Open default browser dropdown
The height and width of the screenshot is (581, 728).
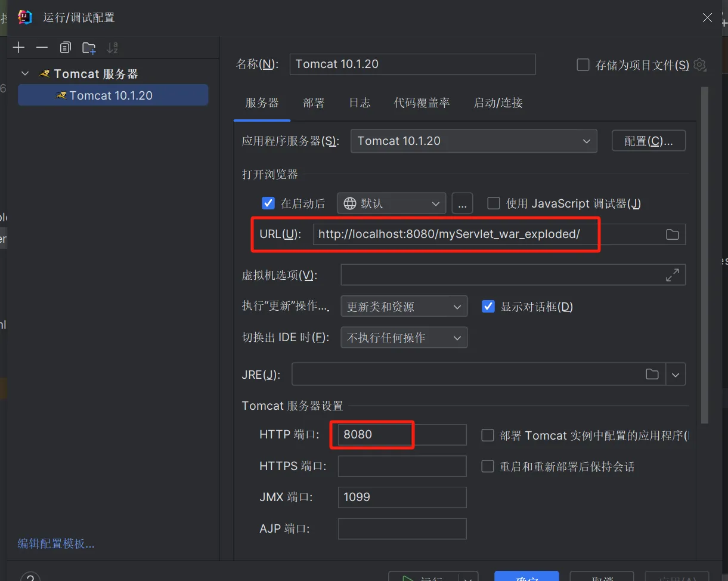click(392, 203)
